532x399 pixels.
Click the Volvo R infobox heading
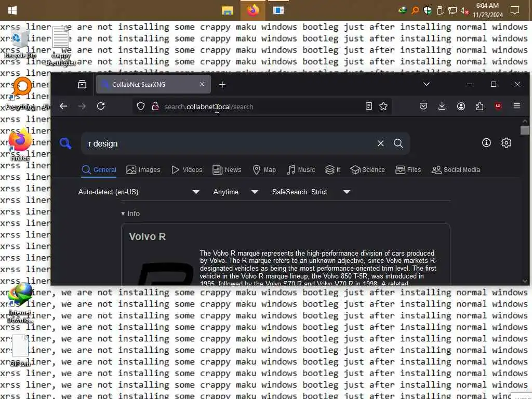click(147, 236)
